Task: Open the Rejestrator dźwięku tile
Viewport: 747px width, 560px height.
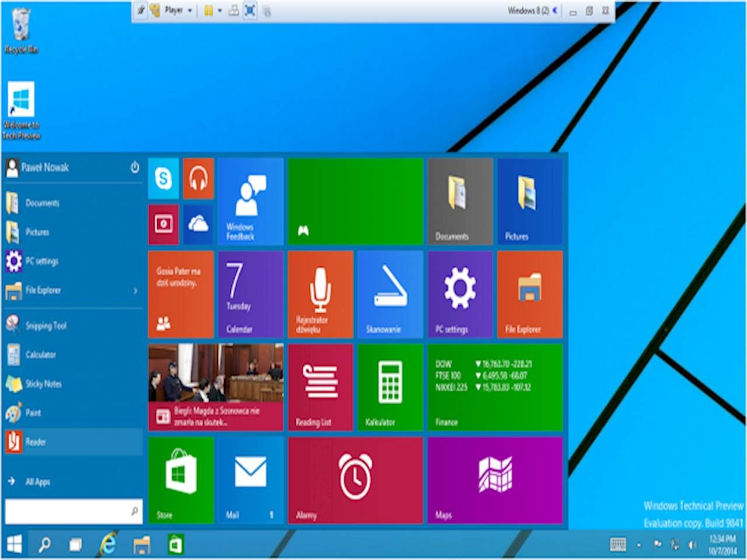Action: tap(320, 295)
